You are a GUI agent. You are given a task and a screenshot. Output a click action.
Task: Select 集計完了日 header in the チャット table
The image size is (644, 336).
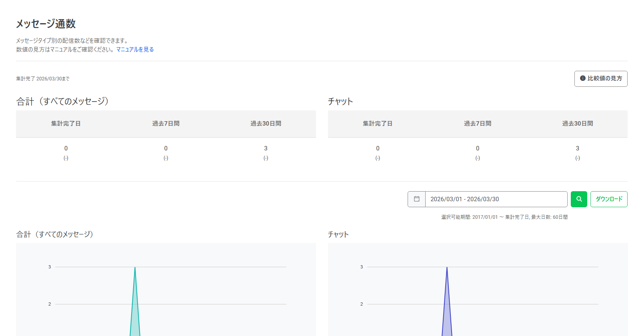(378, 124)
